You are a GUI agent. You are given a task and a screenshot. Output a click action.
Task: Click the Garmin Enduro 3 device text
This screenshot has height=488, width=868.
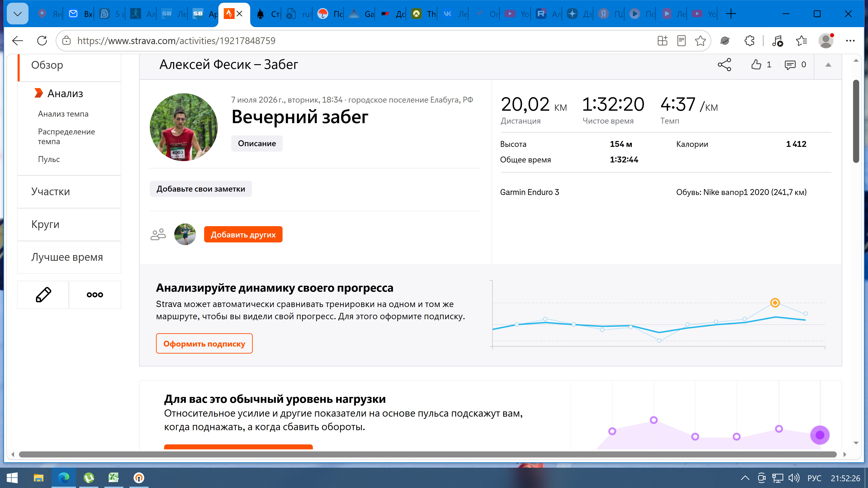pos(529,192)
